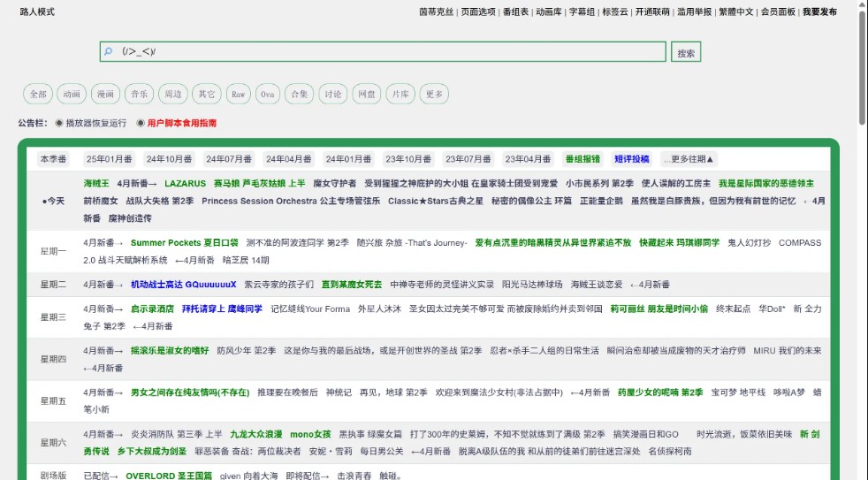Select the 用户脚本食用指南 announcement radio
This screenshot has height=480, width=868.
tap(141, 124)
